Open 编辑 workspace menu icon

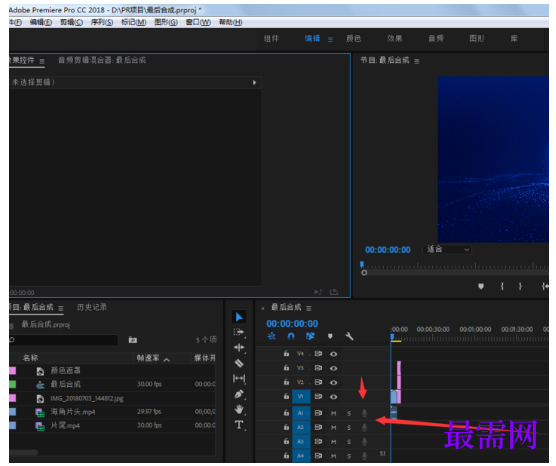pos(330,39)
